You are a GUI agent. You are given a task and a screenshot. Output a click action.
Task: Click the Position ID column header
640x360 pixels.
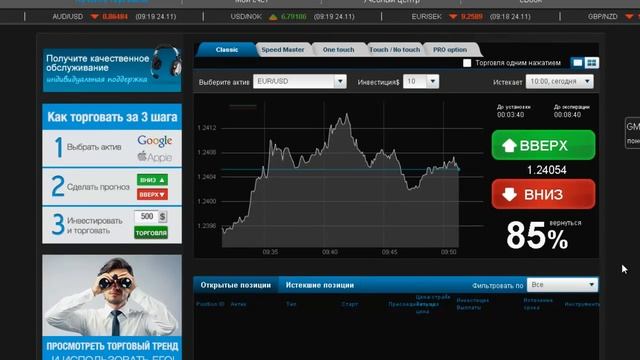click(x=210, y=304)
